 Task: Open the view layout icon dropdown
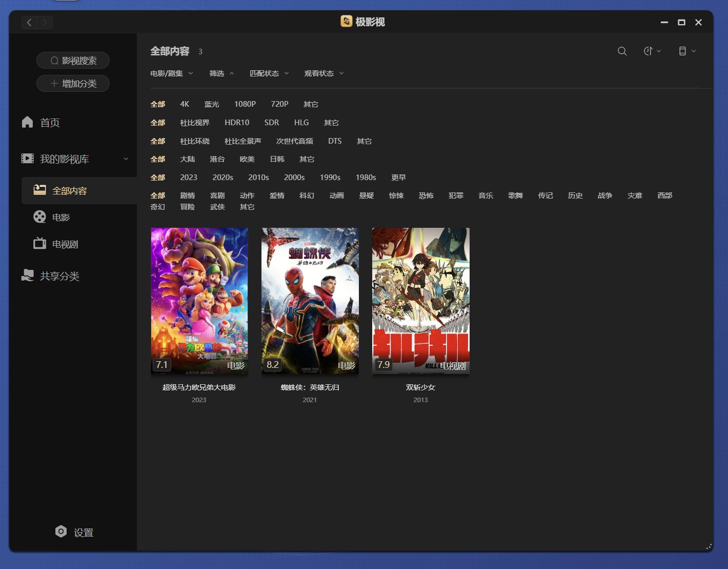(687, 51)
